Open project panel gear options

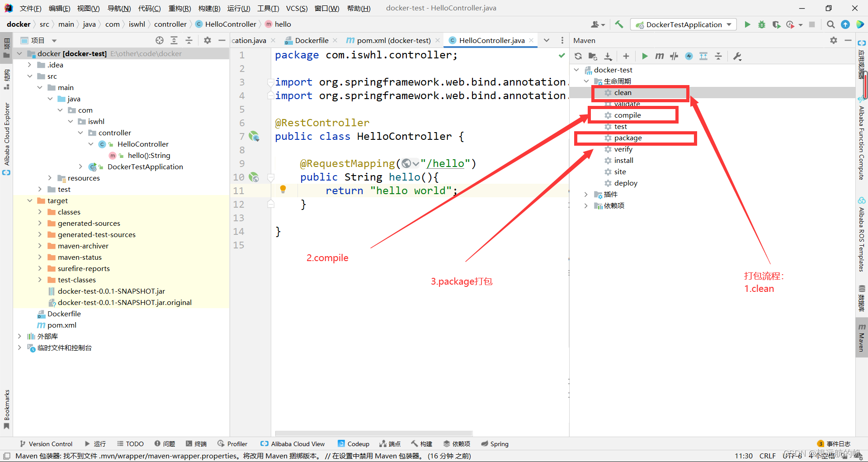tap(208, 40)
